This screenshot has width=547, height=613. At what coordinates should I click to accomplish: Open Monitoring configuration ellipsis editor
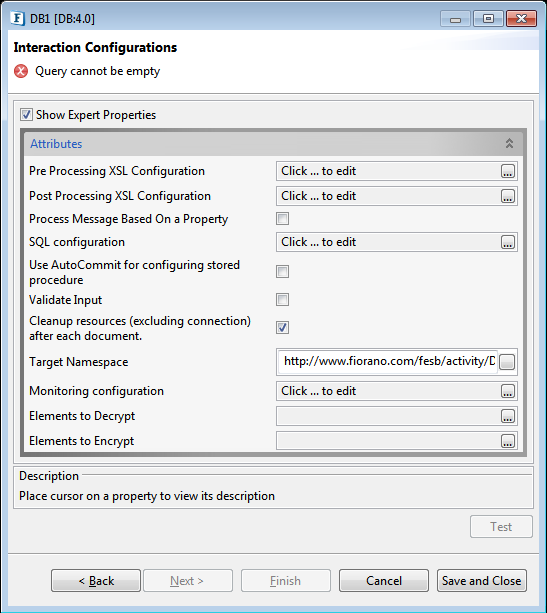[508, 391]
